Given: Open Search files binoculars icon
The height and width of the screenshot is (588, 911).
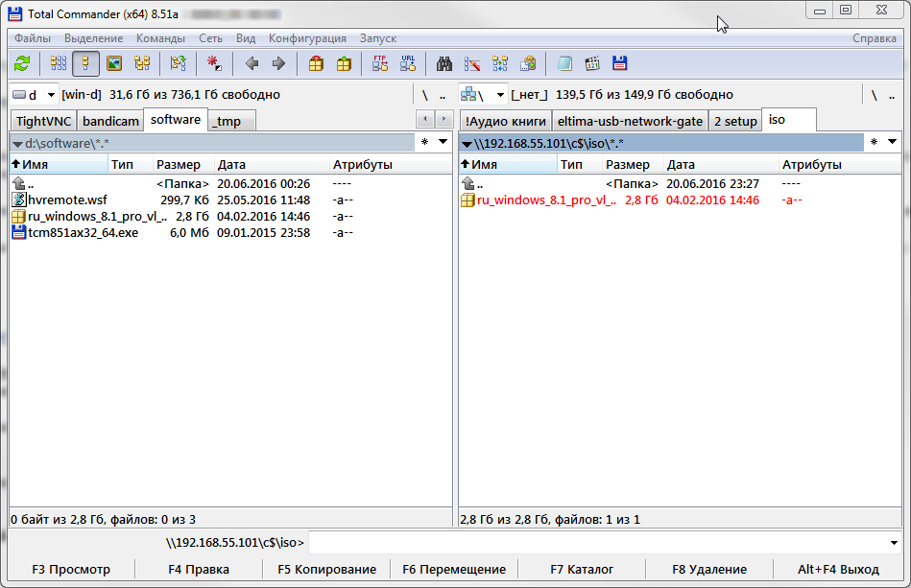Looking at the screenshot, I should [x=444, y=64].
